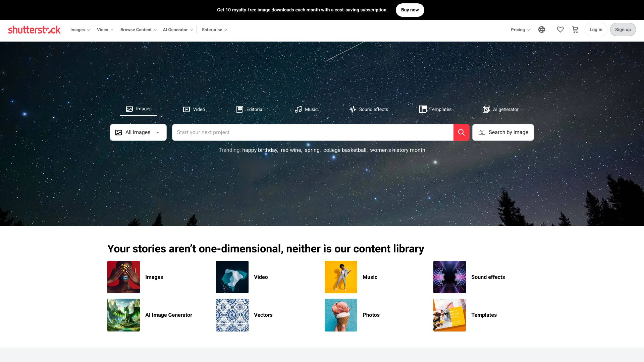The width and height of the screenshot is (644, 362).
Task: Select the AI generator search tab
Action: pyautogui.click(x=500, y=109)
